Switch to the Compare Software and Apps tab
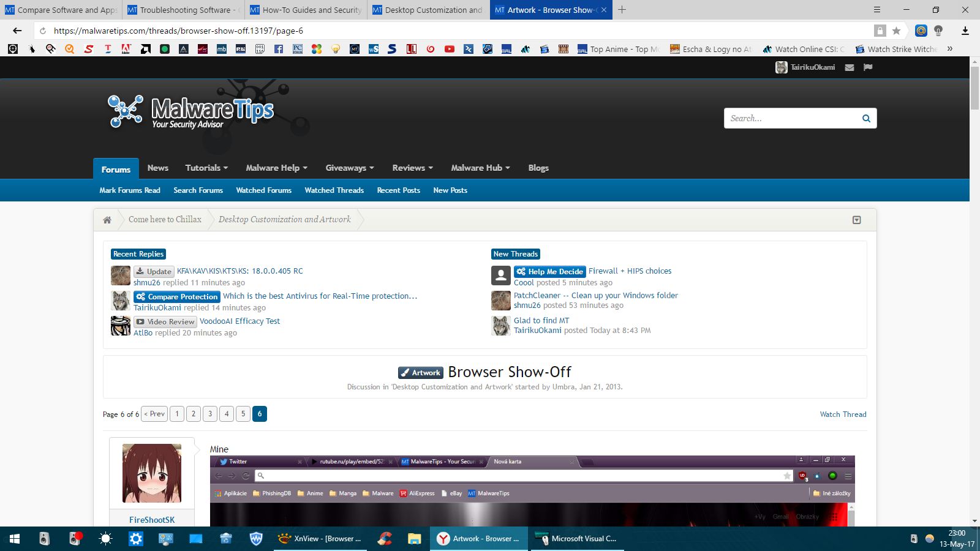 click(x=61, y=10)
